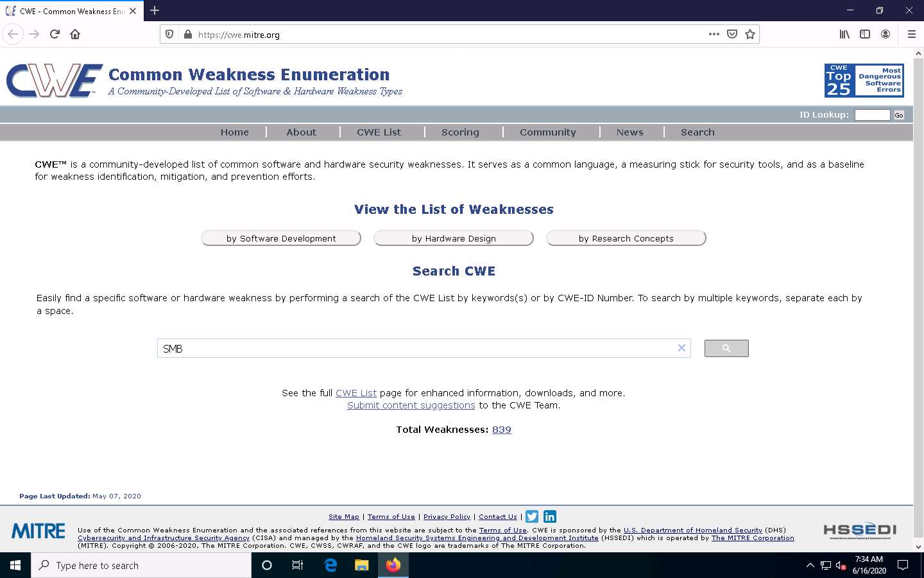This screenshot has height=578, width=924.
Task: Open U.S. Department of Homeland Security link
Action: 693,530
